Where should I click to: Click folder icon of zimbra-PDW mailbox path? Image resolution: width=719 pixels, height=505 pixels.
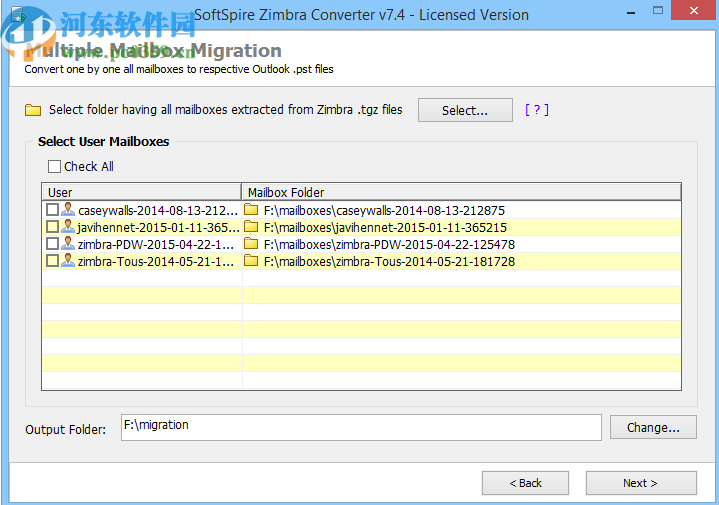251,244
